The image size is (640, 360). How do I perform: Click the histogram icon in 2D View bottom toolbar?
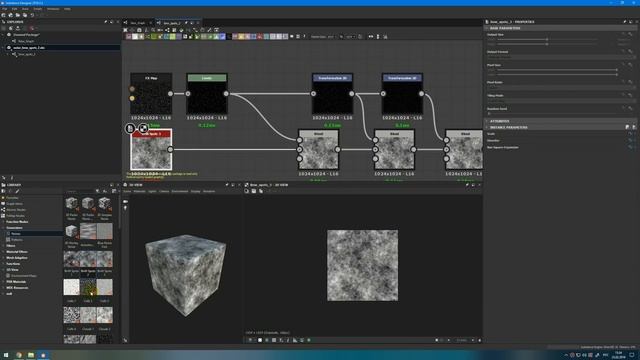pos(295,340)
